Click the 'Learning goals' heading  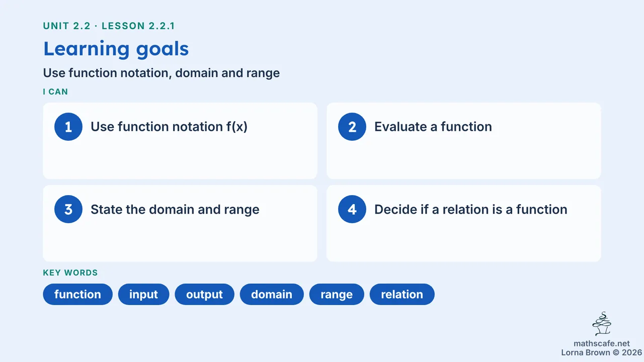click(116, 49)
